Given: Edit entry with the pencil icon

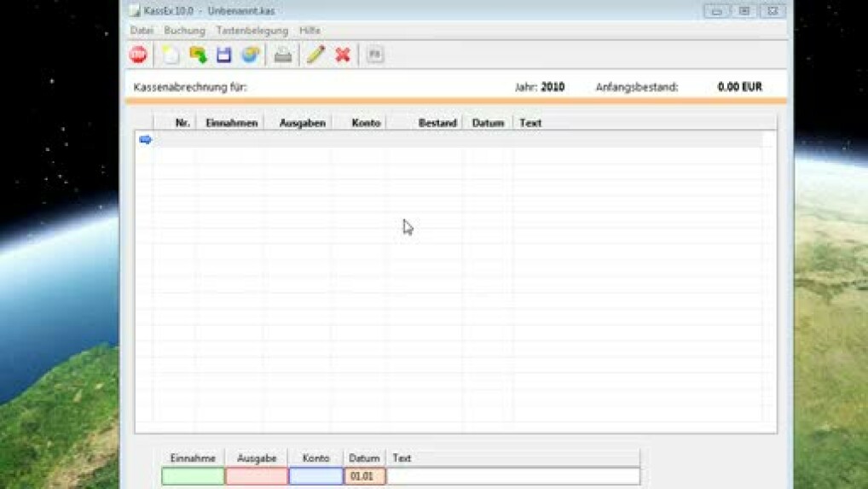Looking at the screenshot, I should tap(315, 55).
